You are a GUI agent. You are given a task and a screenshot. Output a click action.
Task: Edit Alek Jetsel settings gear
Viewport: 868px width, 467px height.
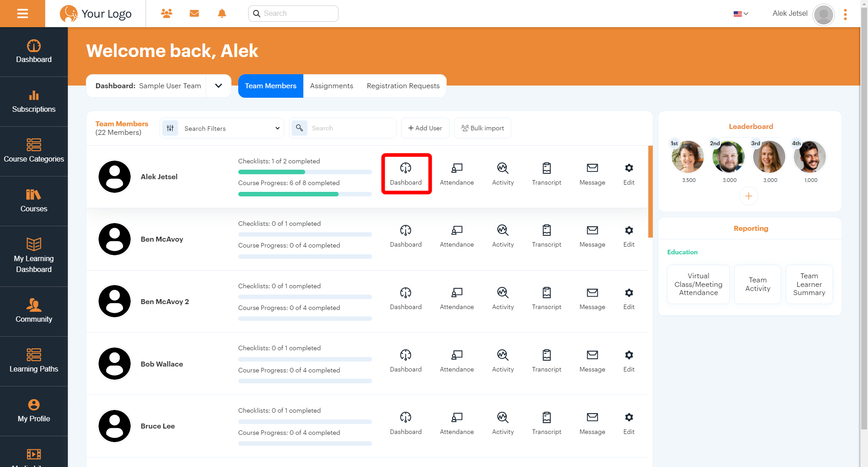click(x=629, y=174)
